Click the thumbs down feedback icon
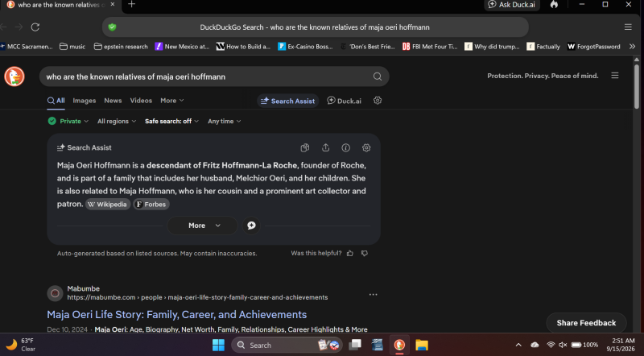 365,253
